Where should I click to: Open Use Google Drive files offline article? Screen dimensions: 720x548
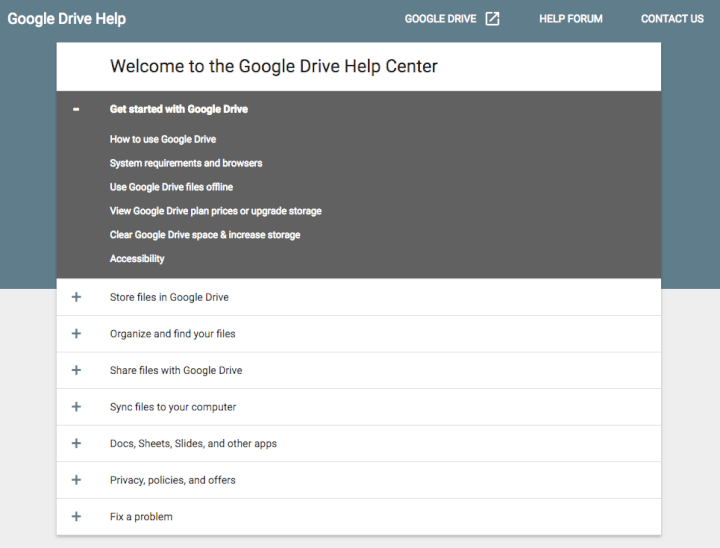tap(171, 187)
